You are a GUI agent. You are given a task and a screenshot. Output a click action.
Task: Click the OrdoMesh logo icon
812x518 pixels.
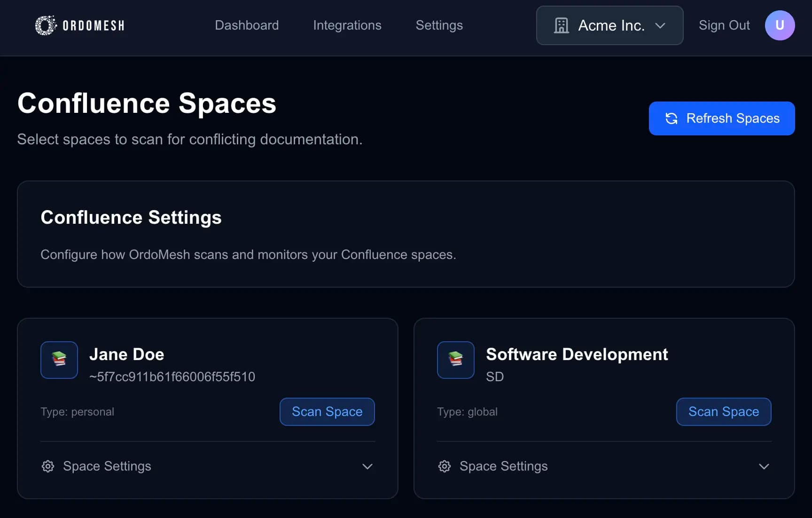tap(45, 25)
